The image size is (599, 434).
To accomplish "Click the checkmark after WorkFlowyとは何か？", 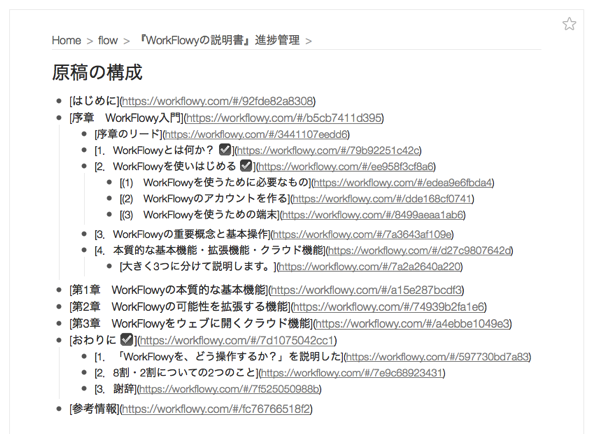I will (x=225, y=150).
